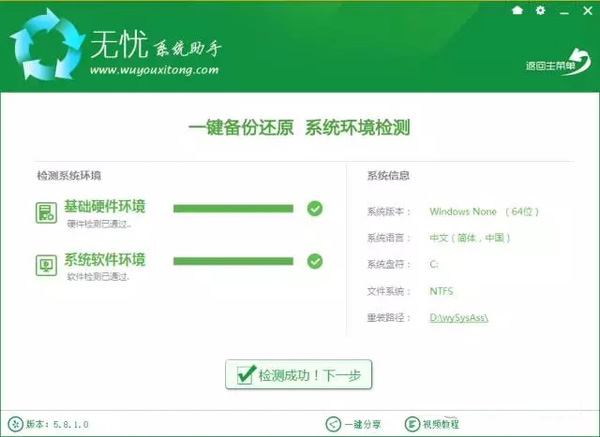Click software environment progress bar
The image size is (600, 437).
click(x=233, y=261)
